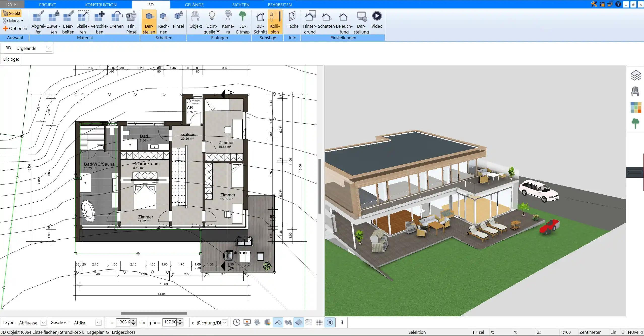Select the Hin. Pinsel tool
Image resolution: width=644 pixels, height=336 pixels.
[132, 22]
